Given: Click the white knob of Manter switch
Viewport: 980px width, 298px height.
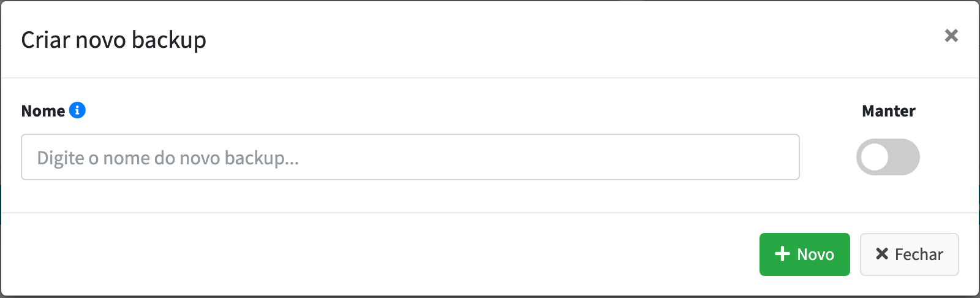Looking at the screenshot, I should pyautogui.click(x=875, y=157).
